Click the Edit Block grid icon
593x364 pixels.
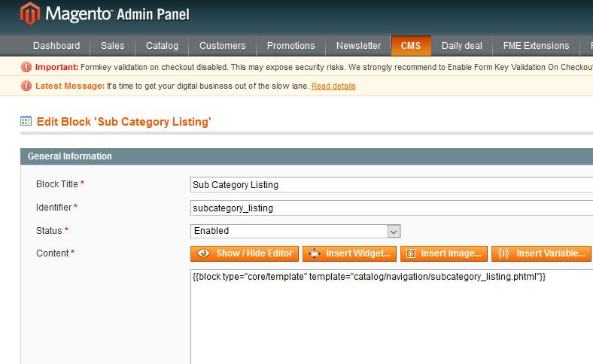[x=26, y=120]
